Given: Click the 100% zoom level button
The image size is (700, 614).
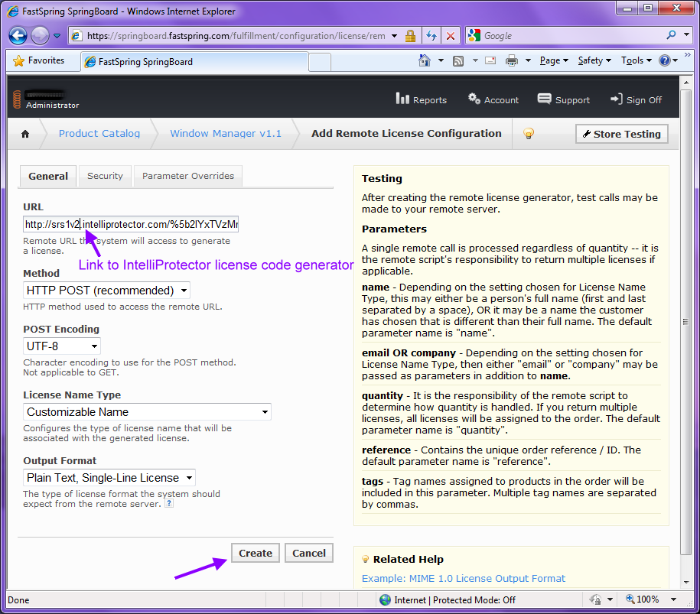Looking at the screenshot, I should point(642,599).
